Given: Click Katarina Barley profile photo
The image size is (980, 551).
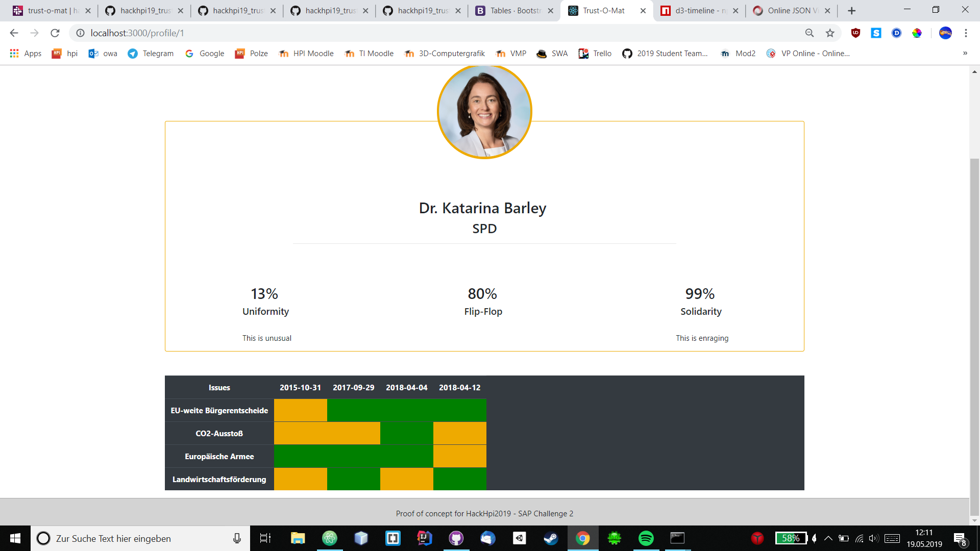Looking at the screenshot, I should [x=484, y=111].
